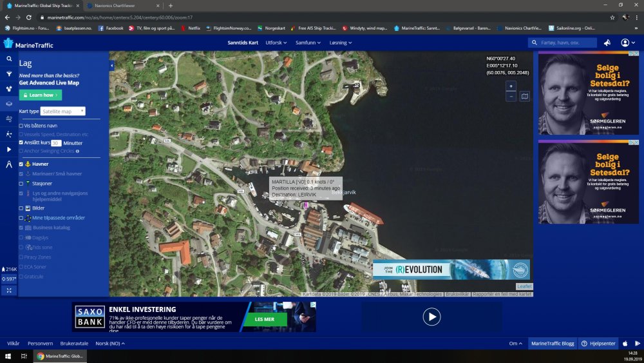The height and width of the screenshot is (363, 644).
Task: Enable 'Vis båtens navn' checkbox
Action: coord(21,126)
